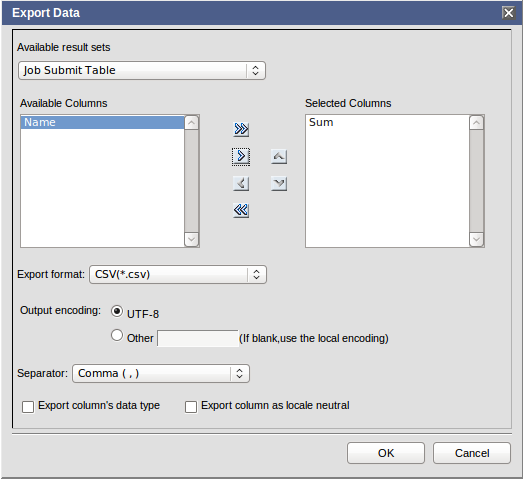Select Name in Available Columns list

tap(102, 122)
